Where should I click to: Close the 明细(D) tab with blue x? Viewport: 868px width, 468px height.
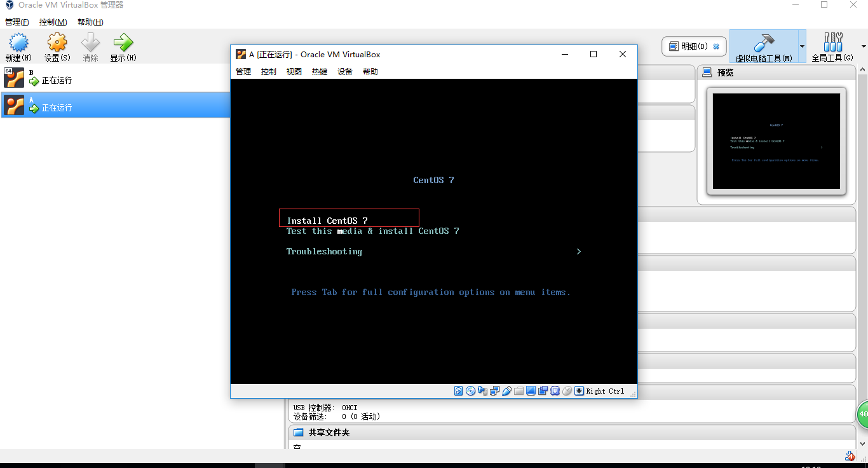[716, 46]
